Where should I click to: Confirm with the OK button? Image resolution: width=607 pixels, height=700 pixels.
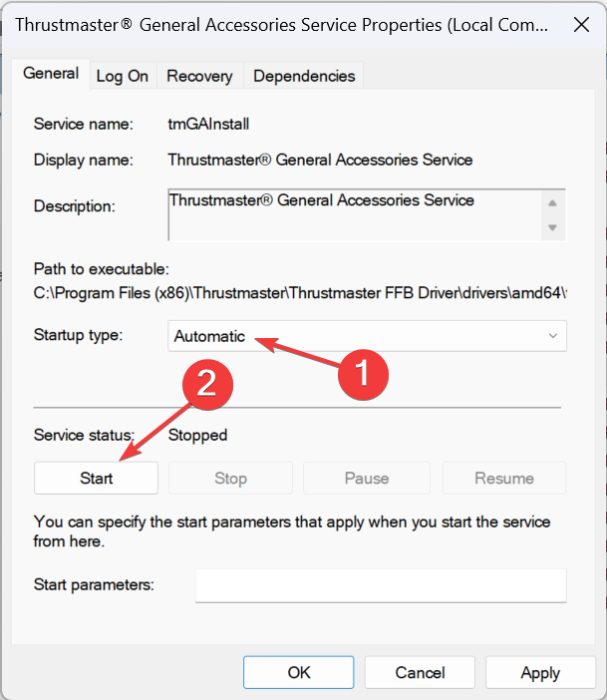[x=299, y=672]
